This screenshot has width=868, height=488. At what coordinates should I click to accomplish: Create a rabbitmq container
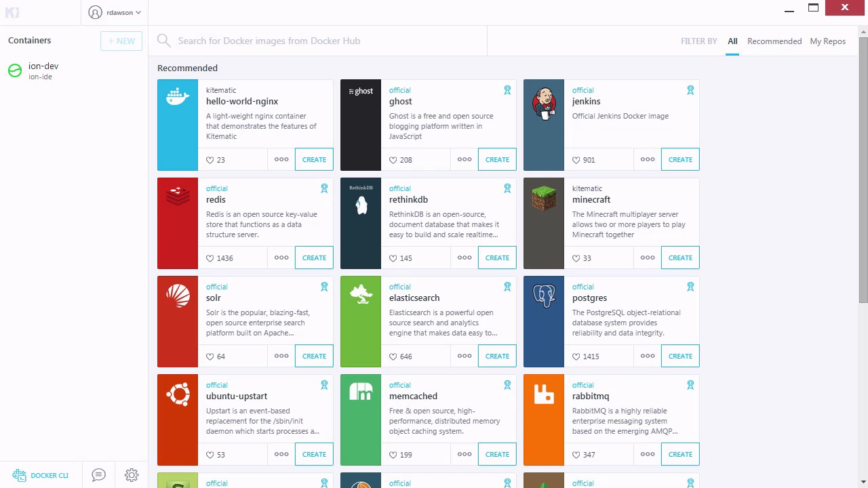click(x=680, y=454)
